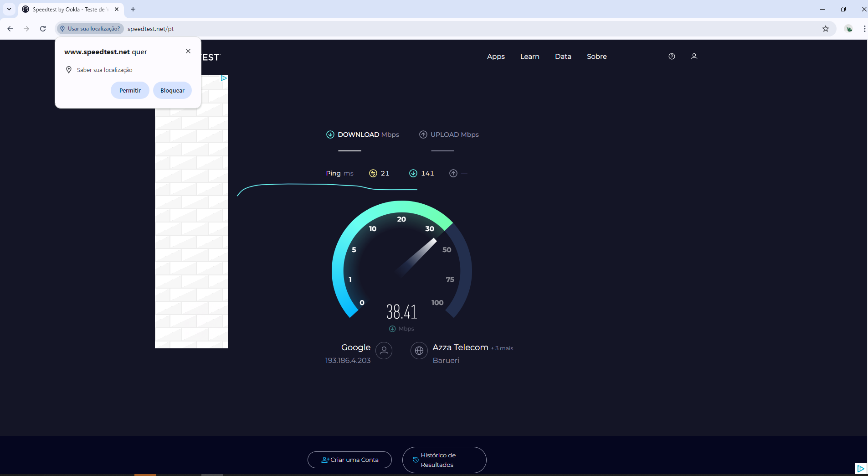Image resolution: width=868 pixels, height=476 pixels.
Task: Click the user avatar icon next to Google
Action: (384, 351)
